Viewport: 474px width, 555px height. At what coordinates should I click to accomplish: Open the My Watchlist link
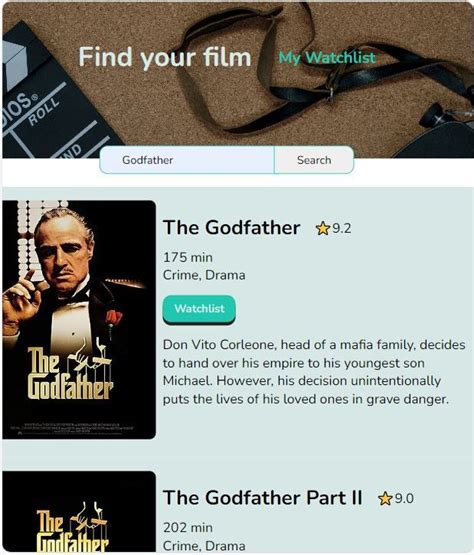[x=326, y=57]
